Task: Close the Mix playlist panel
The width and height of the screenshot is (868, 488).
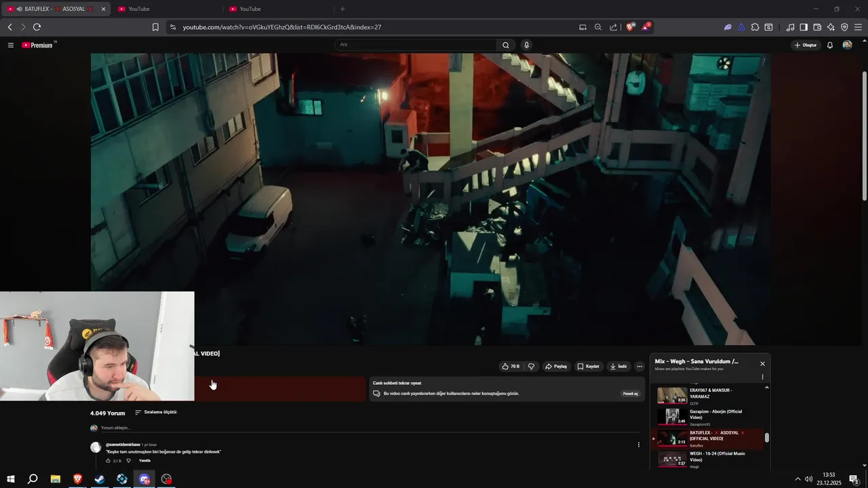Action: click(x=762, y=363)
